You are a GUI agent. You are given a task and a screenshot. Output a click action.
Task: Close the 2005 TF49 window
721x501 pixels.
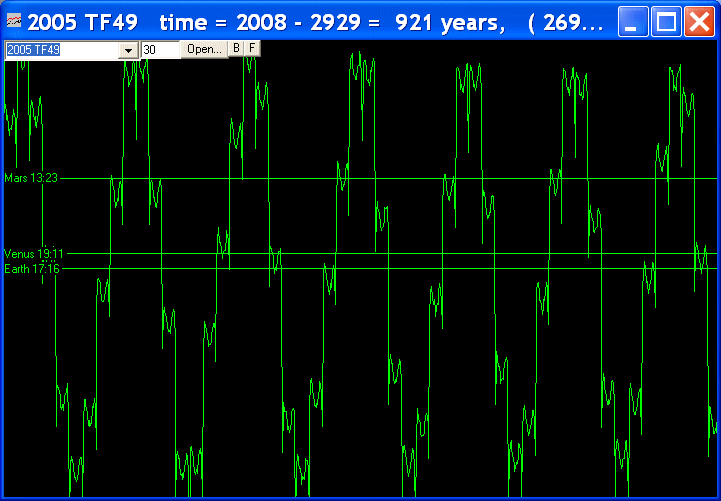[x=698, y=21]
